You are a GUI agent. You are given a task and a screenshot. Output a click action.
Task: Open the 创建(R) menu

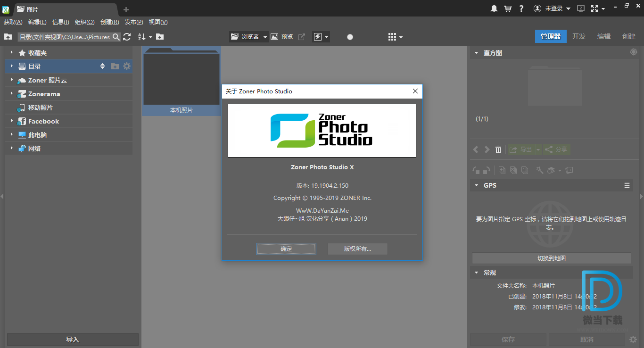pyautogui.click(x=109, y=22)
